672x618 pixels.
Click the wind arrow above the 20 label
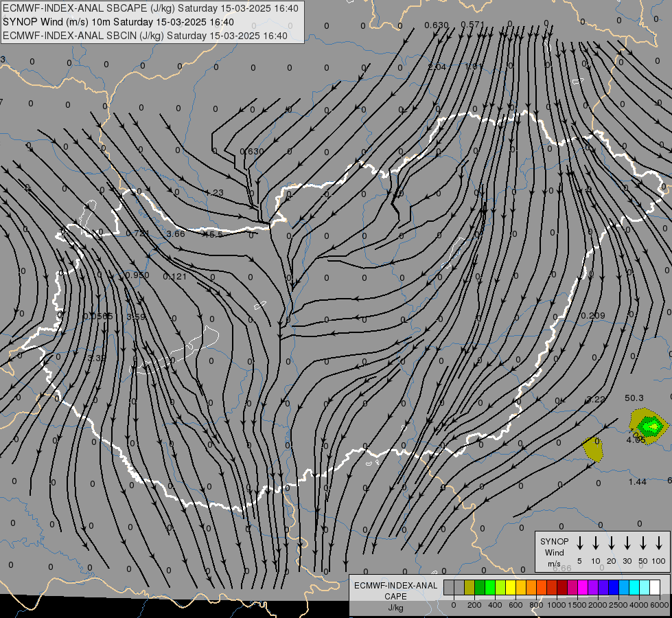(x=612, y=543)
